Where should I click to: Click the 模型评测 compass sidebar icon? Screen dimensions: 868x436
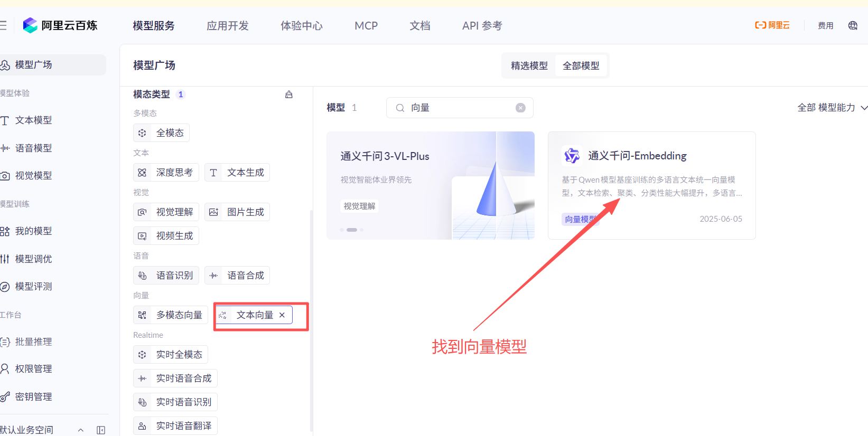[x=5, y=287]
